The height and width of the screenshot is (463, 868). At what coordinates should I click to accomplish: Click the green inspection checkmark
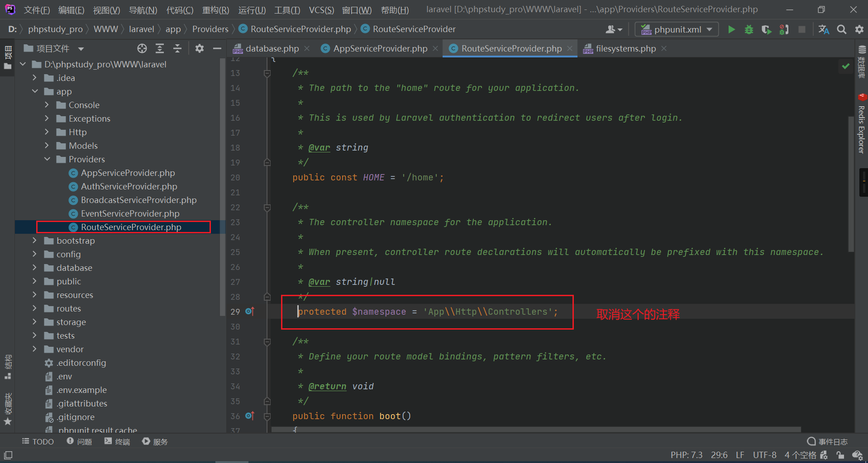(845, 66)
